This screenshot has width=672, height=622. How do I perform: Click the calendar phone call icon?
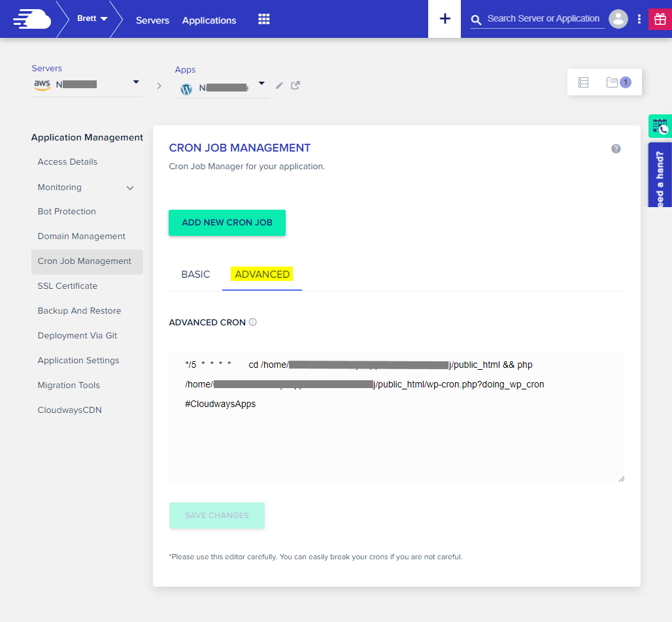tap(660, 126)
